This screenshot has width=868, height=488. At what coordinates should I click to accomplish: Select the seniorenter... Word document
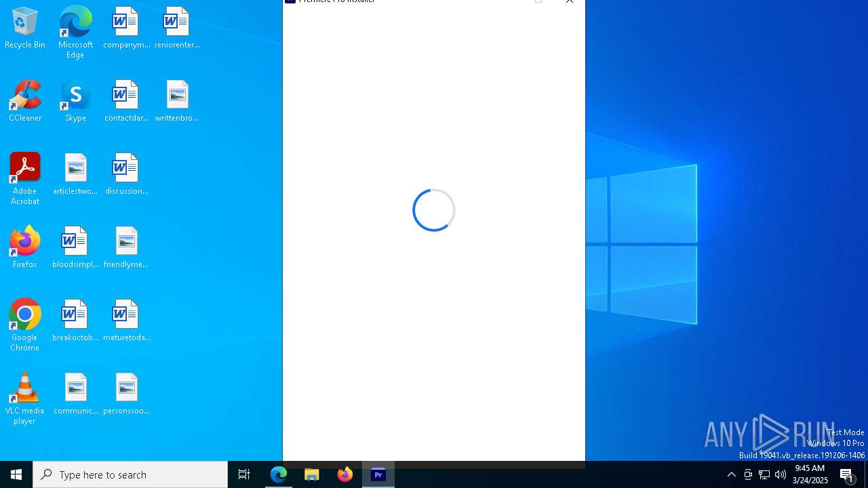click(177, 28)
